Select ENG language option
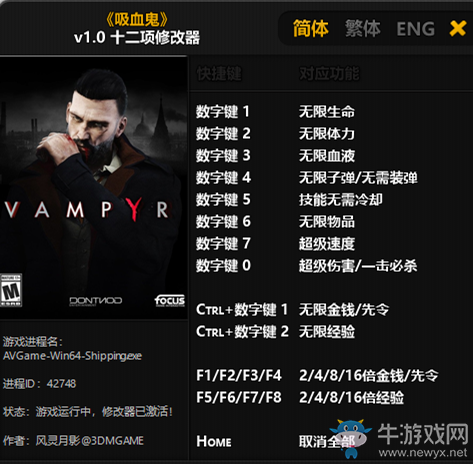Image resolution: width=473 pixels, height=464 pixels. coord(415,29)
